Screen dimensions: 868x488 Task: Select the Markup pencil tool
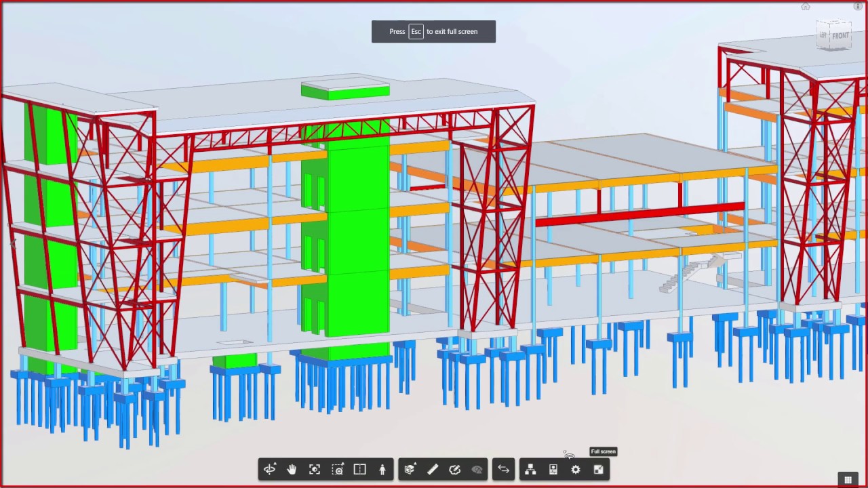(x=455, y=469)
